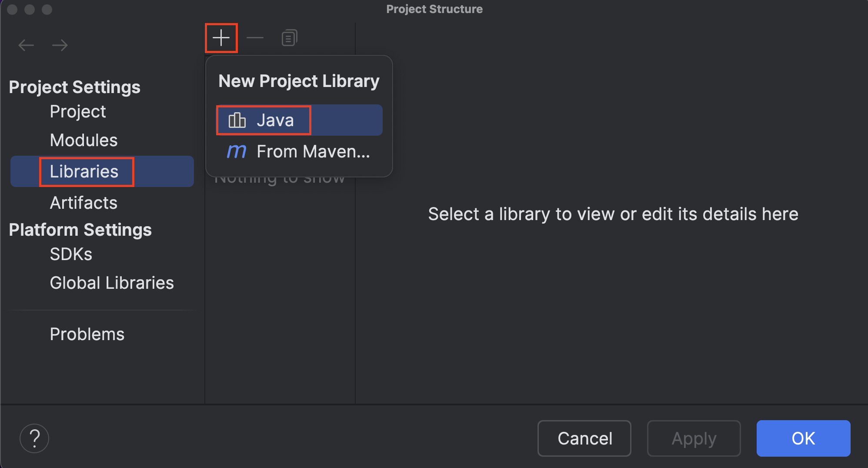Select Libraries under Project Settings
The image size is (868, 468).
coord(84,171)
